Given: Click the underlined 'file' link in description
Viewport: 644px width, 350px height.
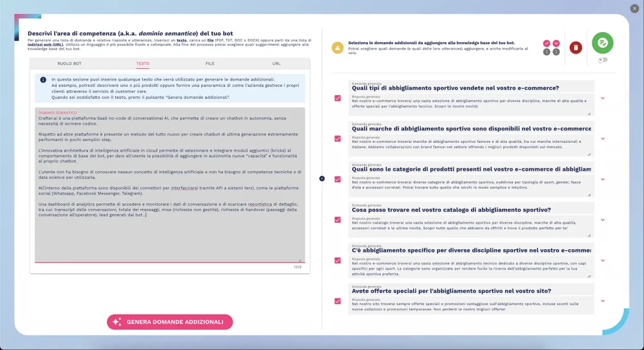Looking at the screenshot, I should pos(210,40).
